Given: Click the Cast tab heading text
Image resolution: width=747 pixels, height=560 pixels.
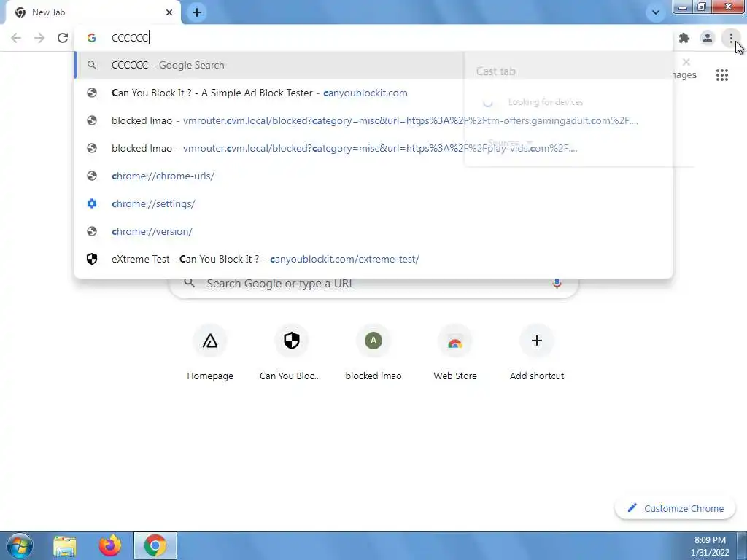Looking at the screenshot, I should click(x=496, y=71).
